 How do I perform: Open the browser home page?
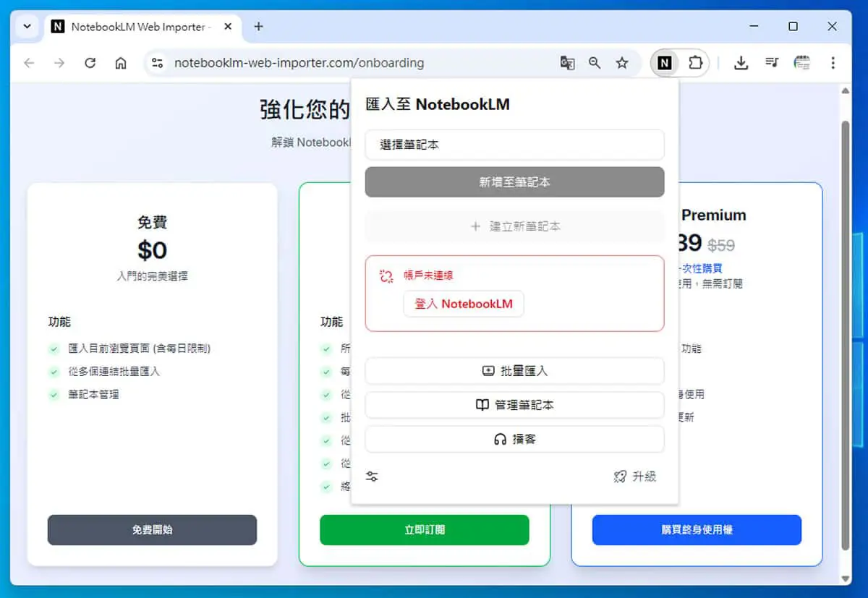click(x=121, y=63)
